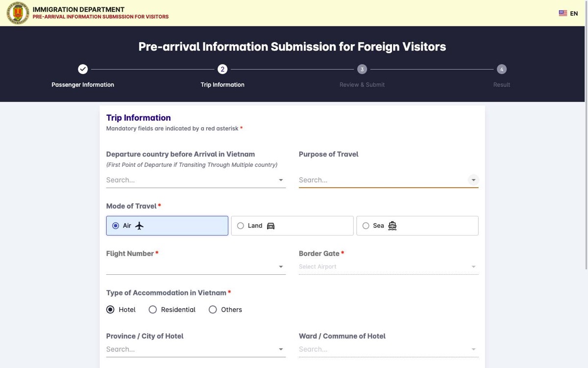This screenshot has height=368, width=588.
Task: Click the step 3 circle icon
Action: [362, 69]
